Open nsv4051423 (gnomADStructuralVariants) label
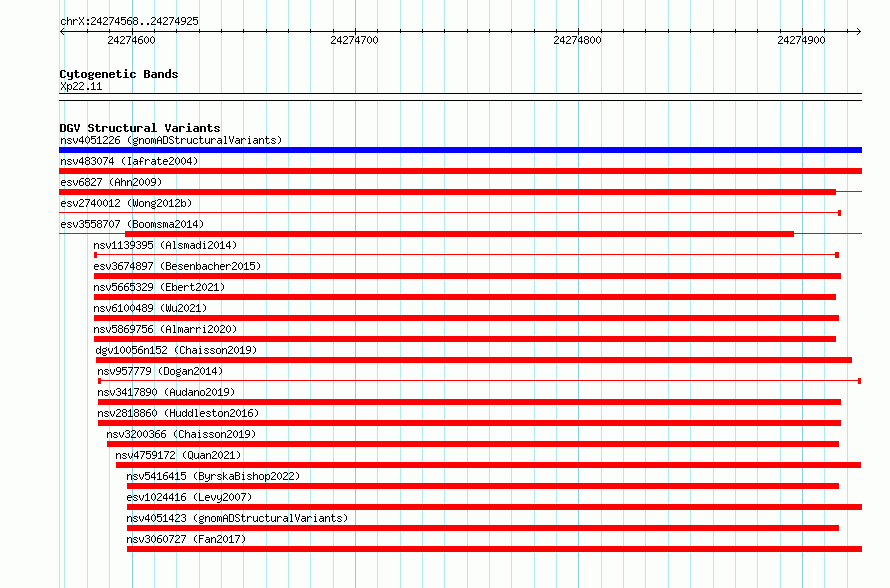The width and height of the screenshot is (890, 588). [237, 518]
